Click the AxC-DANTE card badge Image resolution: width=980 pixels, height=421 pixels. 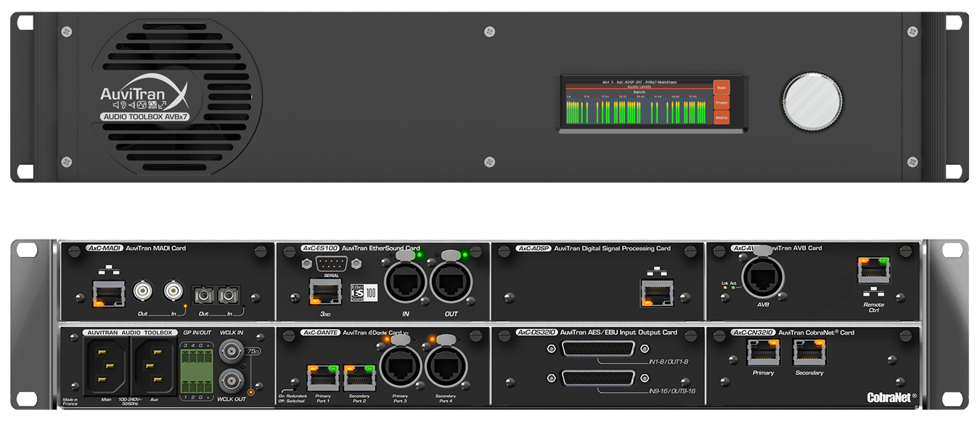(319, 332)
